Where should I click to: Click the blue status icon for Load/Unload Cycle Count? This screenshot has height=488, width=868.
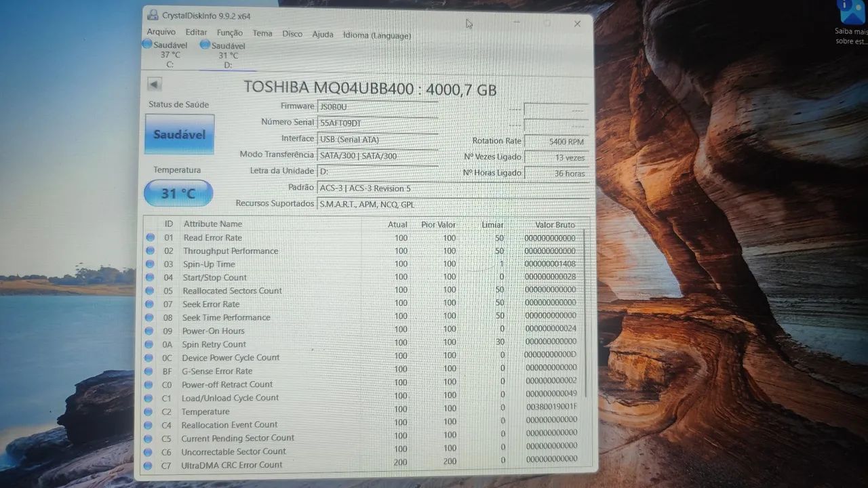coord(149,398)
